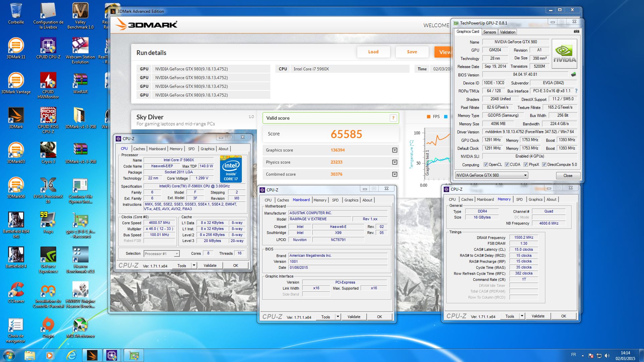
Task: Click the Save button in Run details
Action: [412, 52]
